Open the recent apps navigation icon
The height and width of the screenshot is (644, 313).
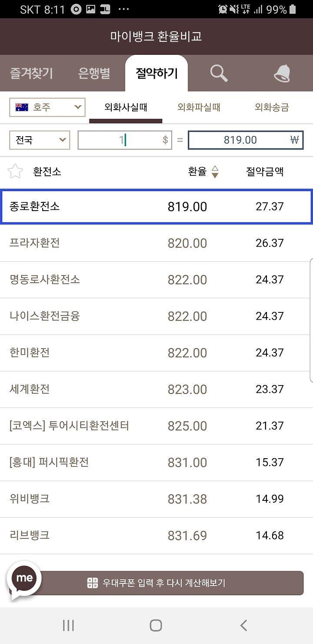point(68,626)
